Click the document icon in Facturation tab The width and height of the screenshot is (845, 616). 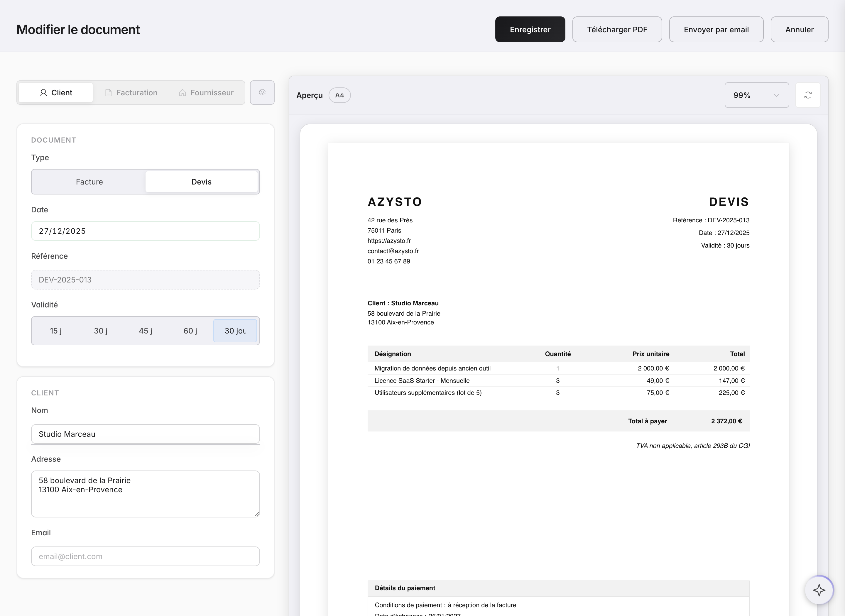click(x=109, y=92)
